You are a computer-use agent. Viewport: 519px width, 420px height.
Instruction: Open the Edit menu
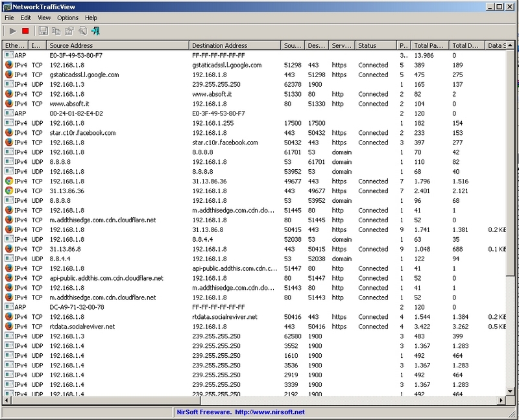point(25,18)
